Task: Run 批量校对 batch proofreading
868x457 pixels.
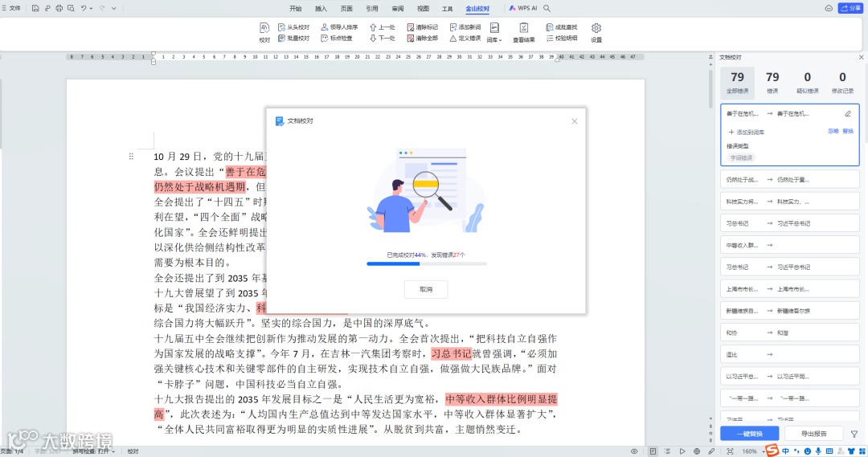Action: (x=293, y=39)
